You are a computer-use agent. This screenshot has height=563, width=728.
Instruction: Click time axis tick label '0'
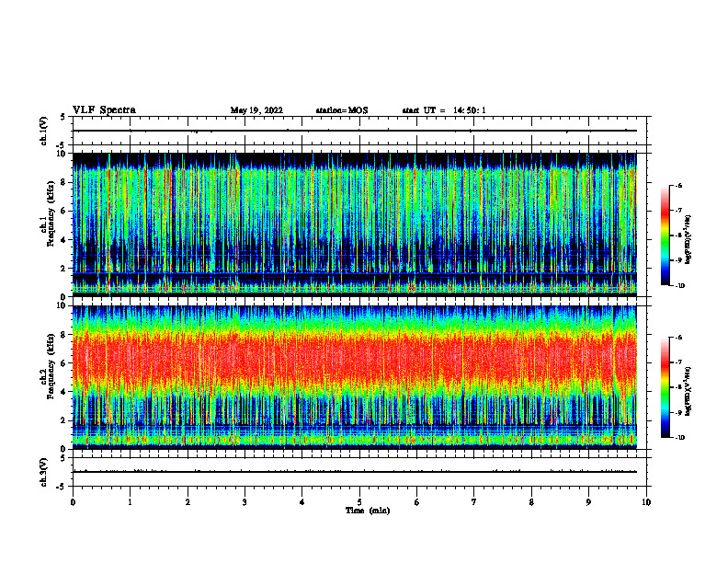click(x=73, y=502)
